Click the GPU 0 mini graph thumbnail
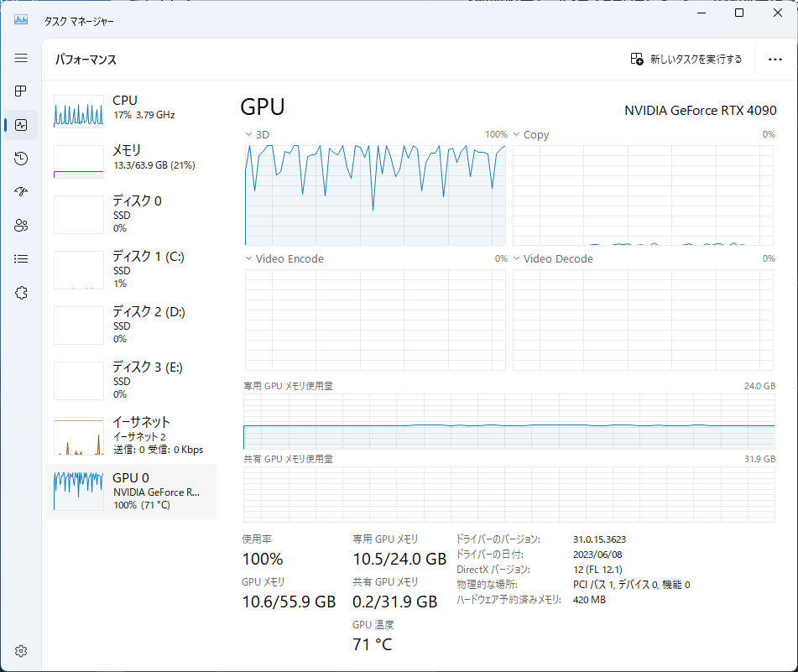Image resolution: width=798 pixels, height=672 pixels. pyautogui.click(x=79, y=492)
